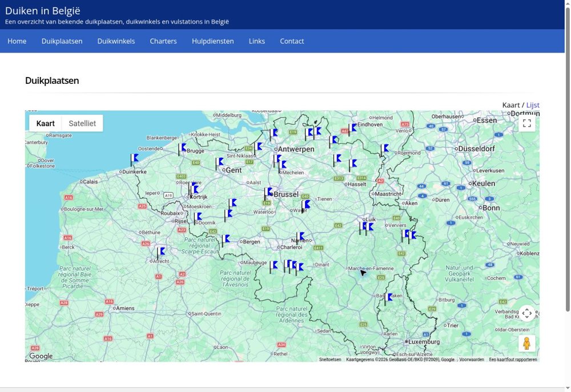571x392 pixels.
Task: Select the dive flag at Brussel
Action: click(268, 193)
